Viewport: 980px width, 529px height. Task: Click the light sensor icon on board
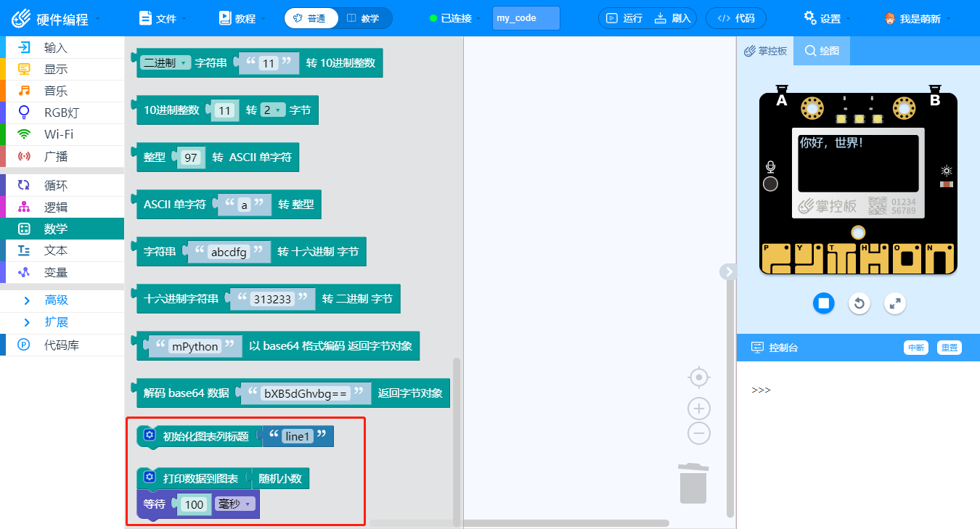point(946,171)
